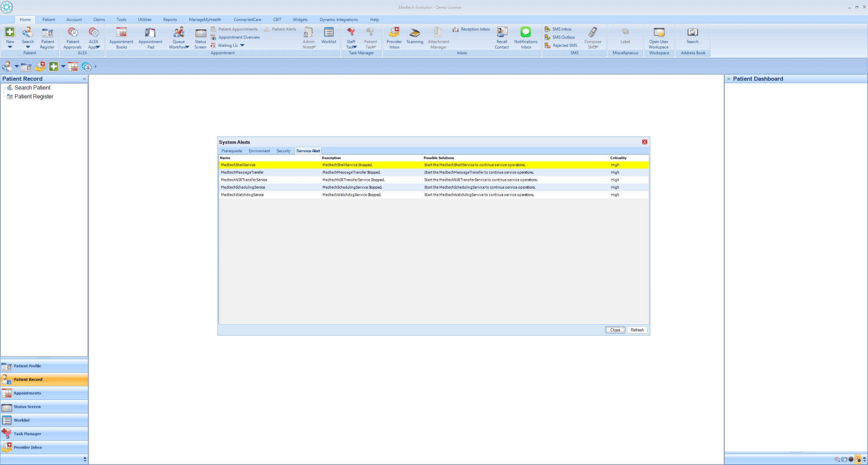This screenshot has height=465, width=868.
Task: Open Provider Inbox navigation button
Action: (x=44, y=447)
